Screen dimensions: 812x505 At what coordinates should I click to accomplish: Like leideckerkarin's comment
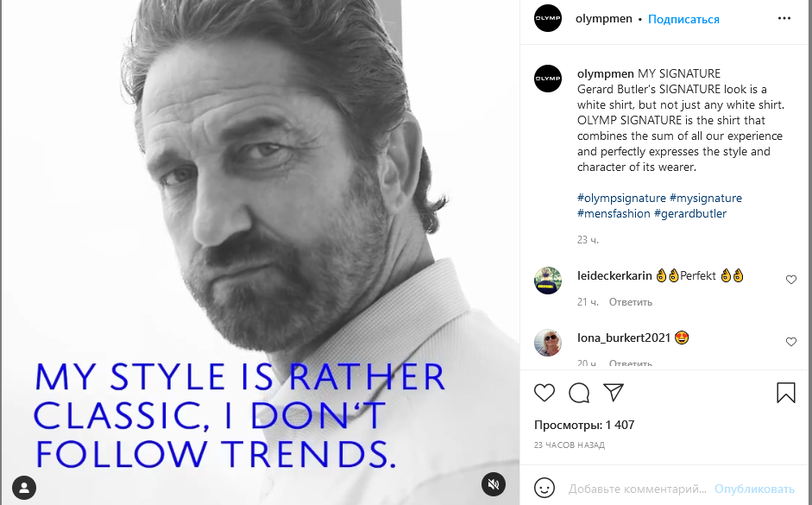(791, 280)
